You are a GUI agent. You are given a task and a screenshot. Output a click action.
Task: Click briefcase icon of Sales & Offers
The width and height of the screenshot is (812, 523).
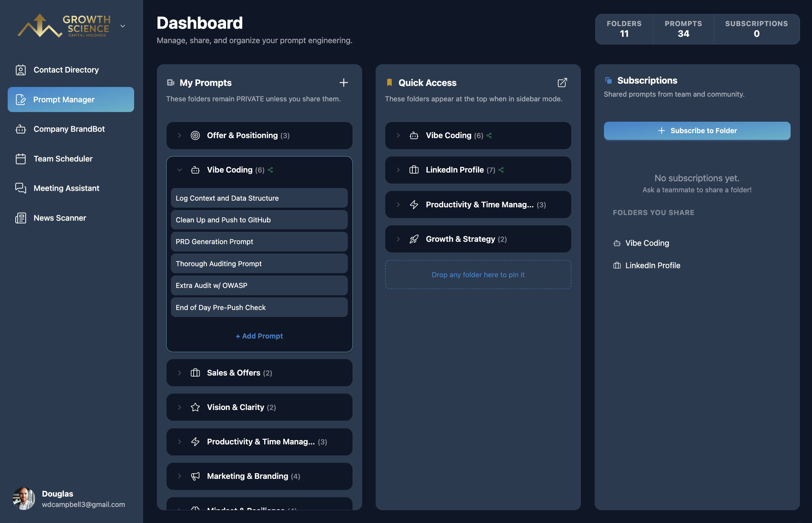click(x=195, y=373)
